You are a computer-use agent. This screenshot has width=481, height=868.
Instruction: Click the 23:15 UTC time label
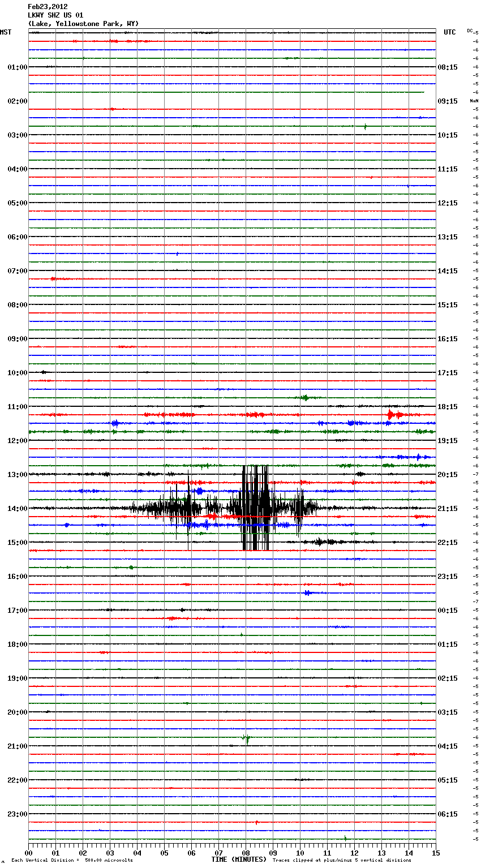448,577
